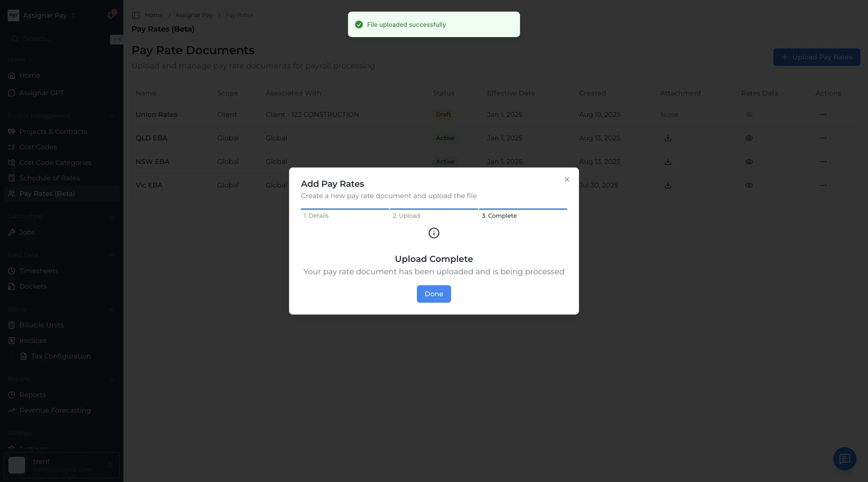View rates data for Vic EBA
The width and height of the screenshot is (868, 482).
point(749,185)
